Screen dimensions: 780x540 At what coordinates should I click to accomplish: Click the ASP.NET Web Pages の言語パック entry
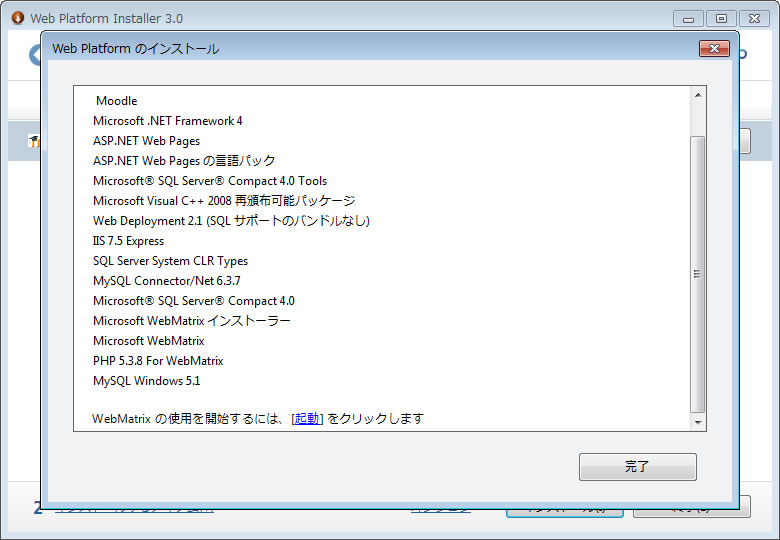(184, 161)
